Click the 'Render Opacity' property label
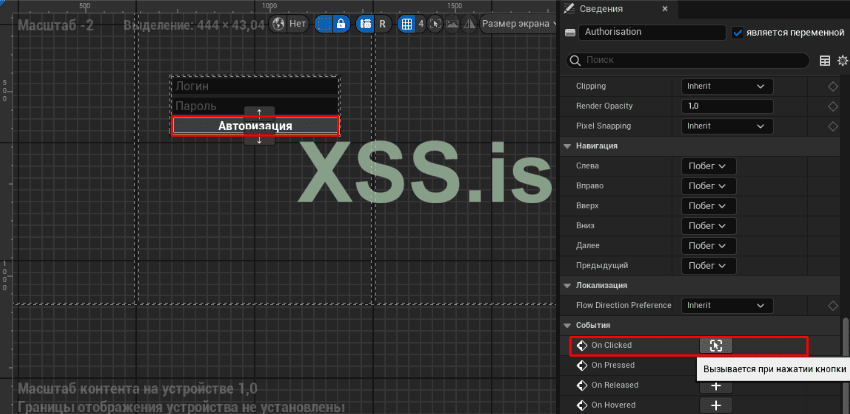Image resolution: width=850 pixels, height=414 pixels. pyautogui.click(x=604, y=106)
